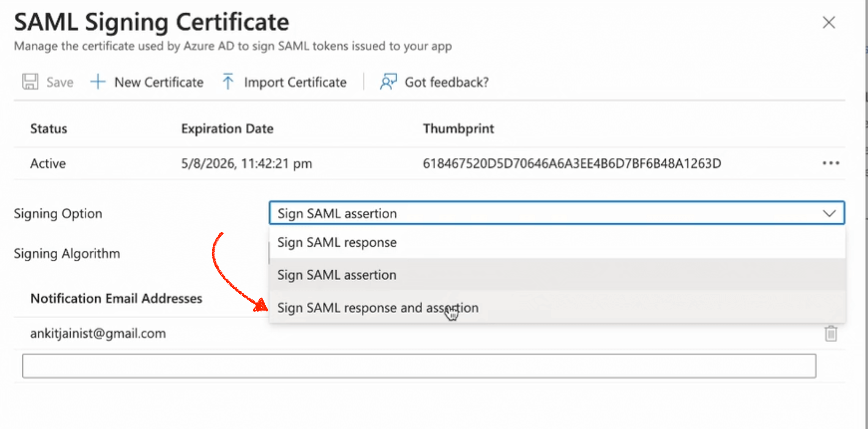Open the ellipsis menu for the Active certificate

[x=831, y=163]
